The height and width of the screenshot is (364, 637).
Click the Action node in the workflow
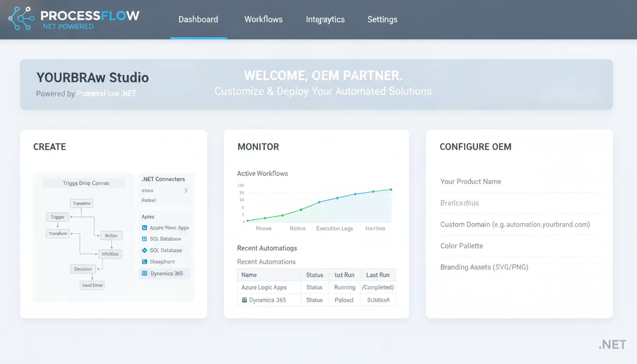[111, 236]
